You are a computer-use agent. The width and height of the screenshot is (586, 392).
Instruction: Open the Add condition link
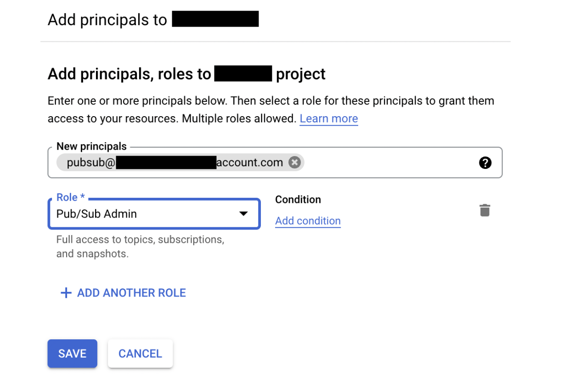coord(308,221)
